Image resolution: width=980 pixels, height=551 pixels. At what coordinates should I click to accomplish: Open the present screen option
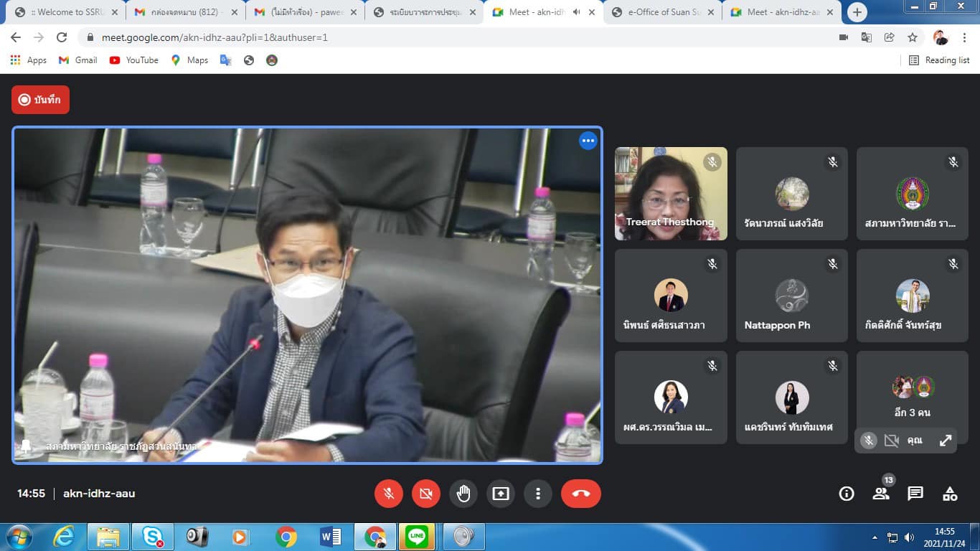[500, 494]
